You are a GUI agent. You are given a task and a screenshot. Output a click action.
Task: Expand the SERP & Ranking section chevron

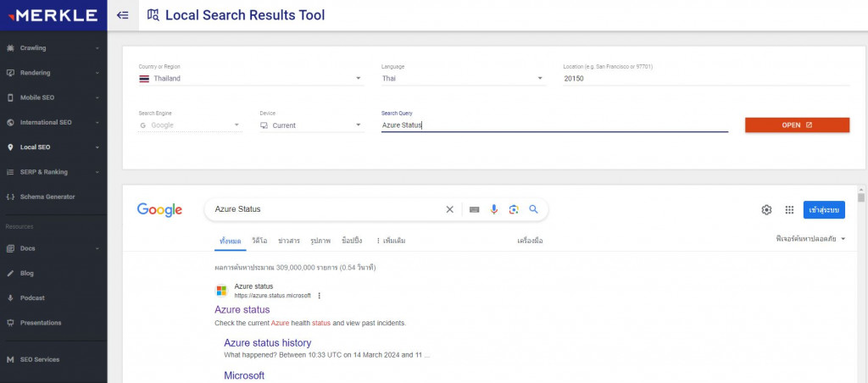point(97,172)
